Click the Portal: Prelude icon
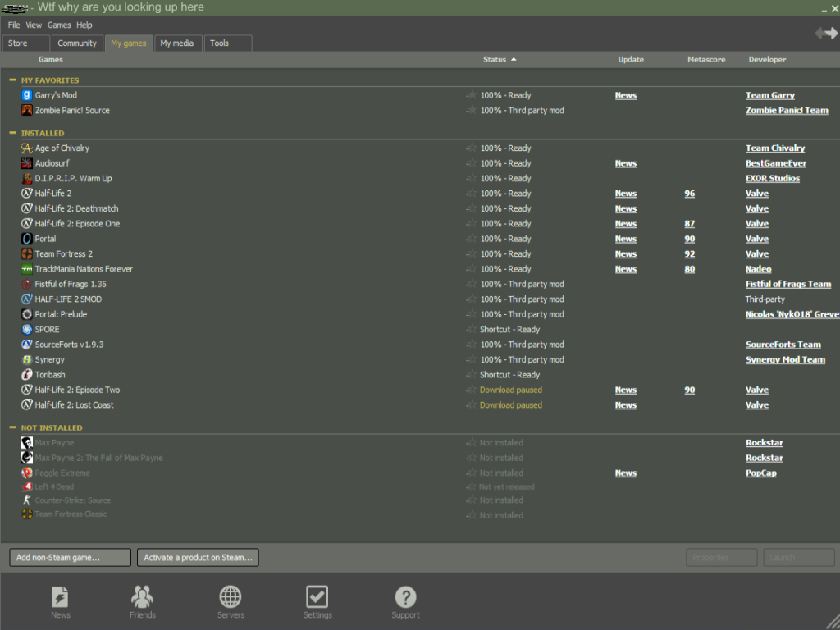Screen dimensions: 840x630 pyautogui.click(x=27, y=314)
